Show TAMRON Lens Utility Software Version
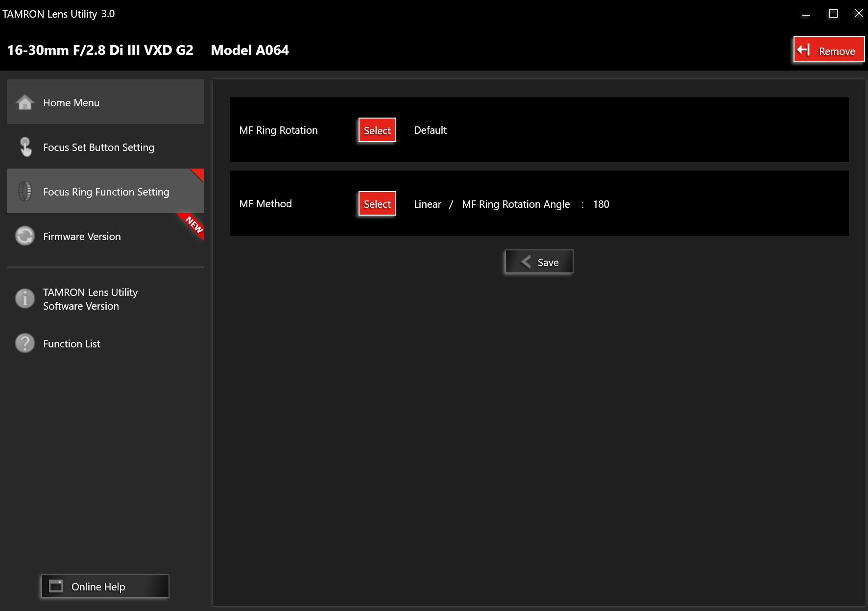 pyautogui.click(x=105, y=299)
